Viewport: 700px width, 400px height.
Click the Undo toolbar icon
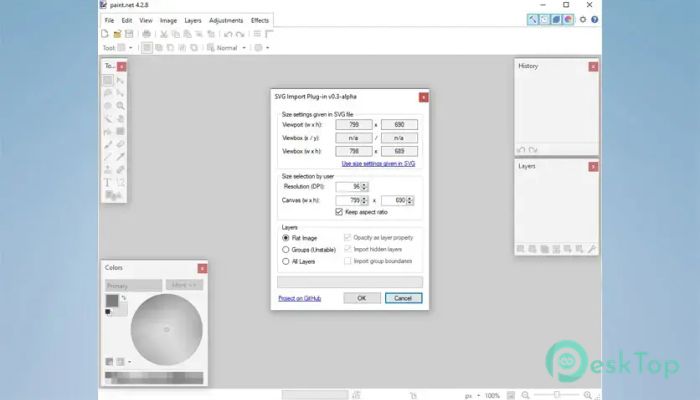228,34
